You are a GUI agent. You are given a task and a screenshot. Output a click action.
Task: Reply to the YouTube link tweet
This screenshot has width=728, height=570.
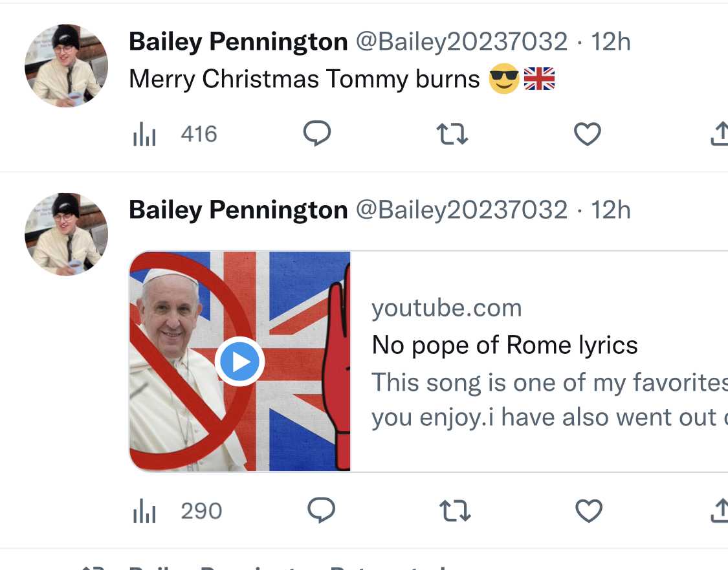tap(321, 510)
